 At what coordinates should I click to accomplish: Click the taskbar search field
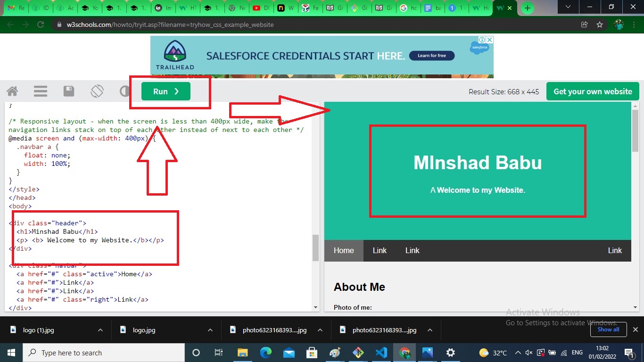pyautogui.click(x=104, y=353)
